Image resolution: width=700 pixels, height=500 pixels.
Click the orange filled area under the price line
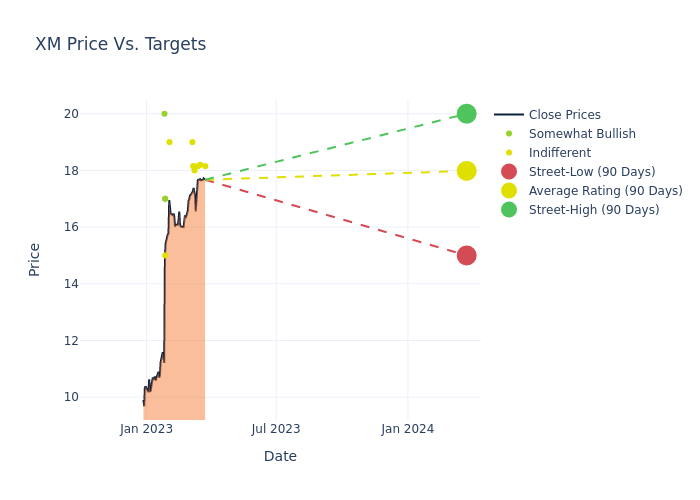pos(185,330)
